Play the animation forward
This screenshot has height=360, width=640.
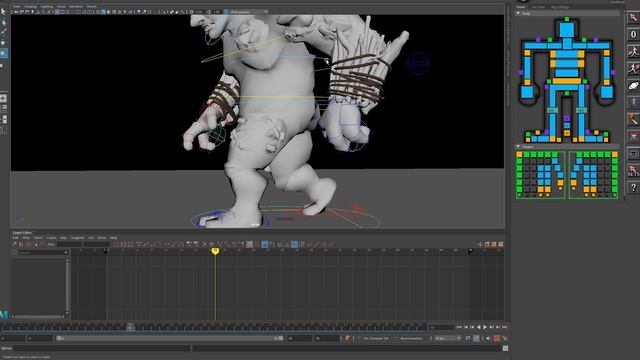[485, 327]
